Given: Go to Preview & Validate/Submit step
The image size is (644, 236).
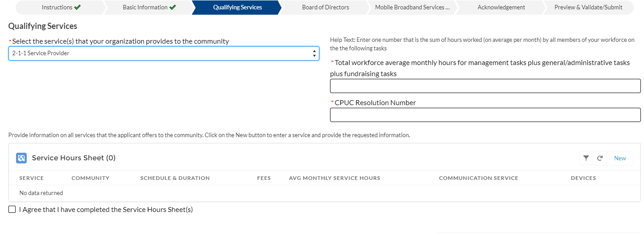Looking at the screenshot, I should [x=588, y=7].
